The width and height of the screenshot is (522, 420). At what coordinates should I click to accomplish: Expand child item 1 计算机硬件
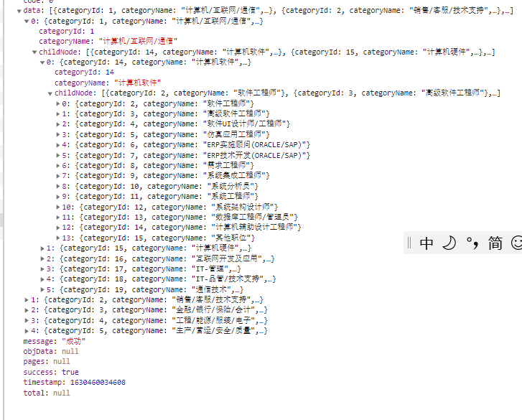pyautogui.click(x=42, y=248)
